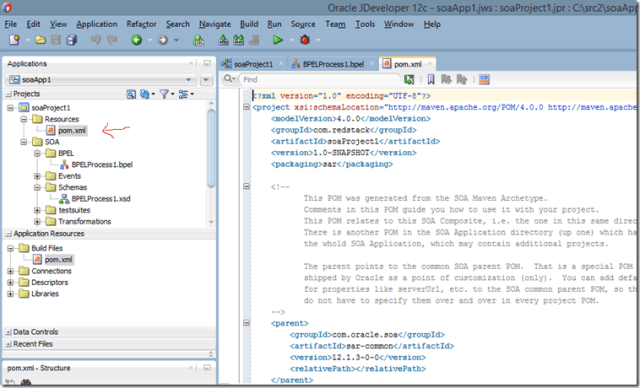
Task: Click the Undo toolbar icon
Action: (96, 40)
